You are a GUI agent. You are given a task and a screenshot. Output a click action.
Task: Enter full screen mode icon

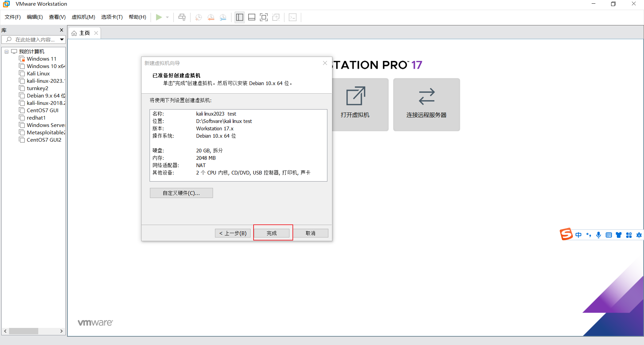pos(264,17)
